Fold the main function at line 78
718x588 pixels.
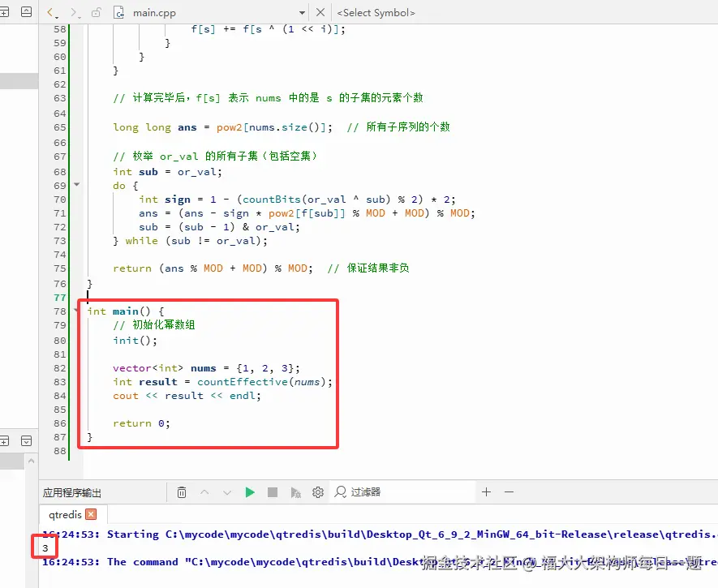tap(76, 311)
